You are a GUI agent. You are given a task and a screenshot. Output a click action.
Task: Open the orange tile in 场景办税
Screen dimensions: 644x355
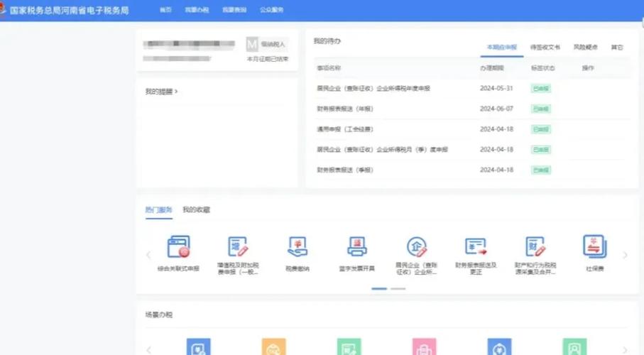pyautogui.click(x=273, y=346)
